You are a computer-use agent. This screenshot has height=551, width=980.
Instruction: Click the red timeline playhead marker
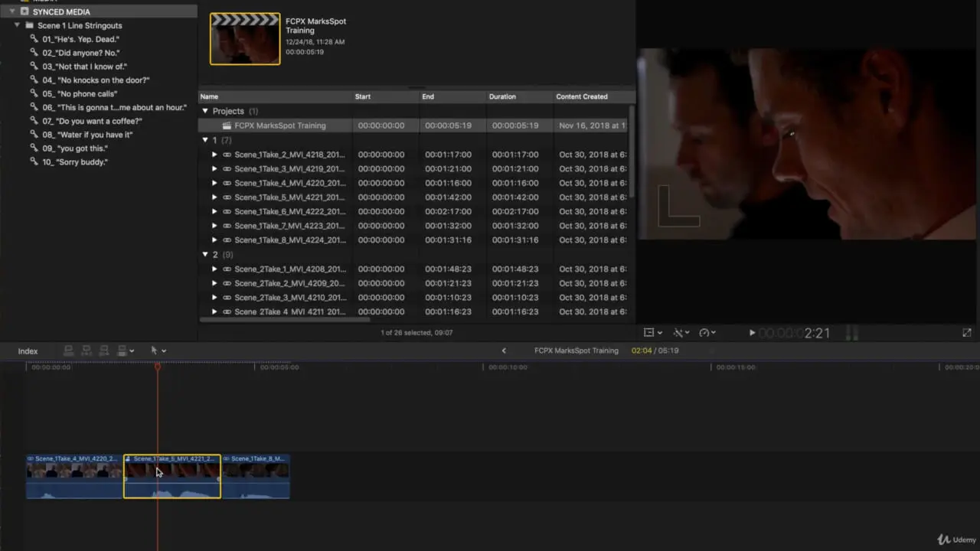[x=158, y=367]
